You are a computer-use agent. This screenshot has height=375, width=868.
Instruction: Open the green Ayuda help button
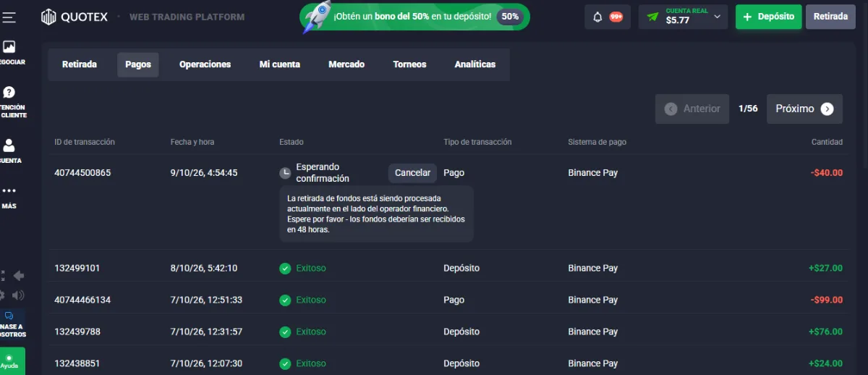[x=11, y=361]
